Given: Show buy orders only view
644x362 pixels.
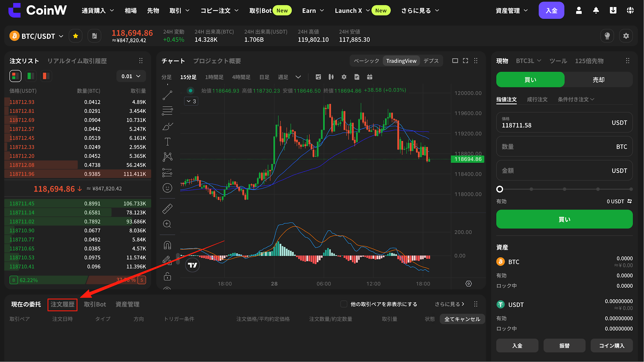Looking at the screenshot, I should (x=31, y=76).
